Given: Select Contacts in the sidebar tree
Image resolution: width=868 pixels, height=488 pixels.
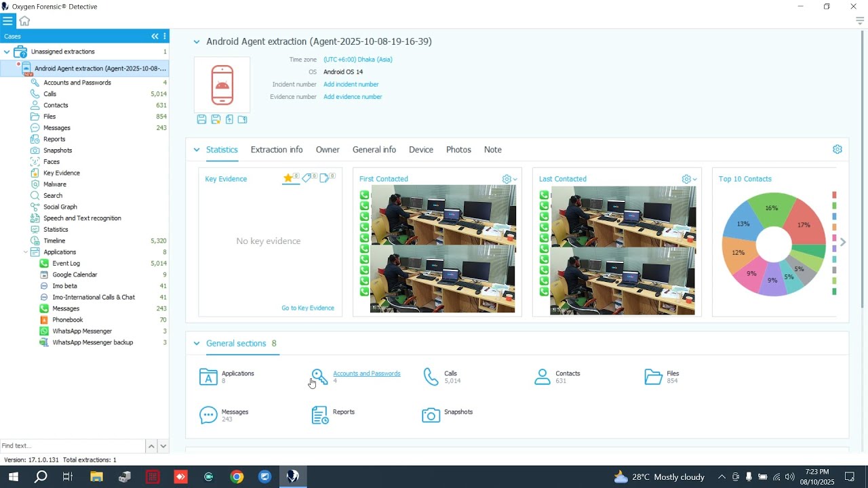Looking at the screenshot, I should click(x=56, y=105).
